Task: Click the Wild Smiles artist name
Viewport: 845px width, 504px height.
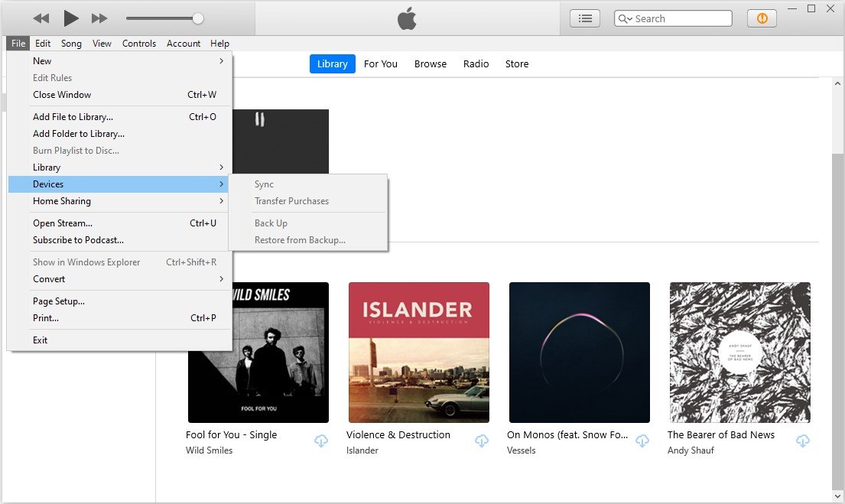Action: coord(209,450)
